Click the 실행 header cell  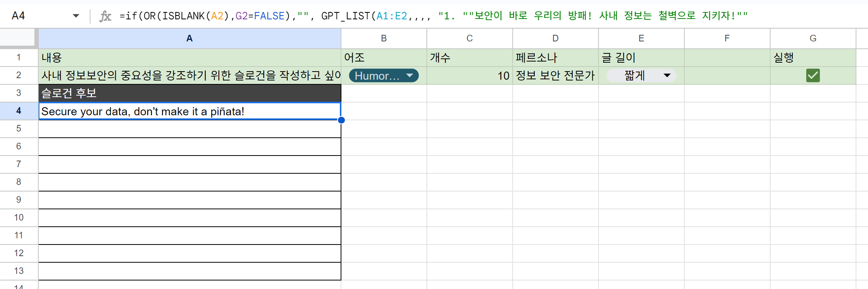point(813,58)
